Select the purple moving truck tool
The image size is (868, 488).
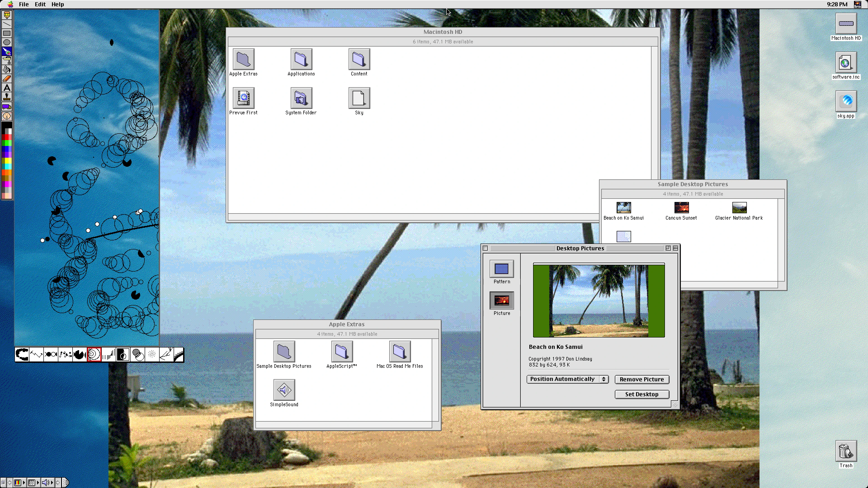7,107
